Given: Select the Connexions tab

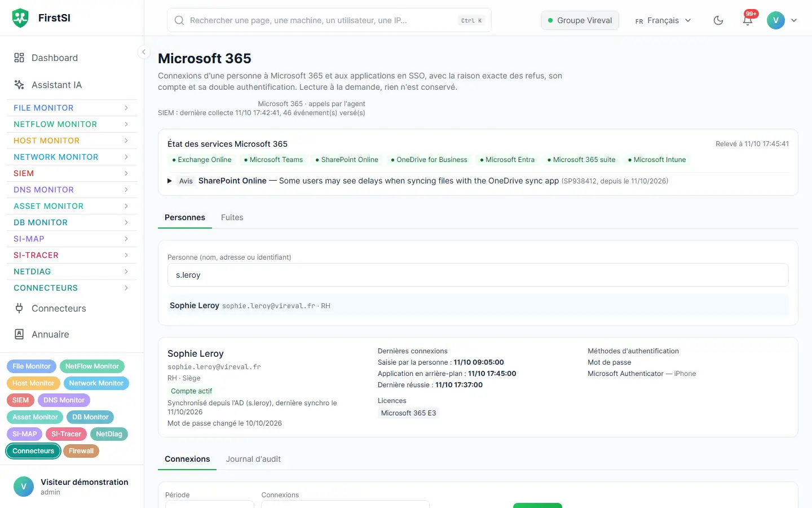Looking at the screenshot, I should point(187,459).
